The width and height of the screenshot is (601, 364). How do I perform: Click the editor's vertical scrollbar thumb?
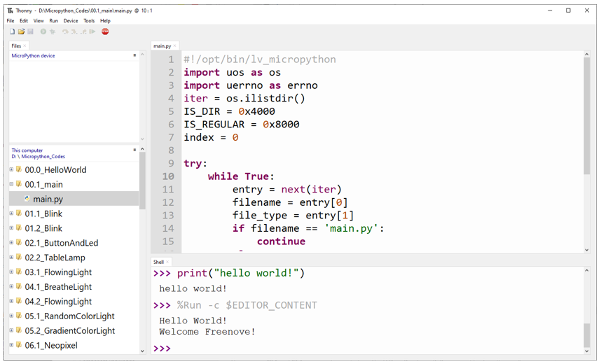coord(587,115)
